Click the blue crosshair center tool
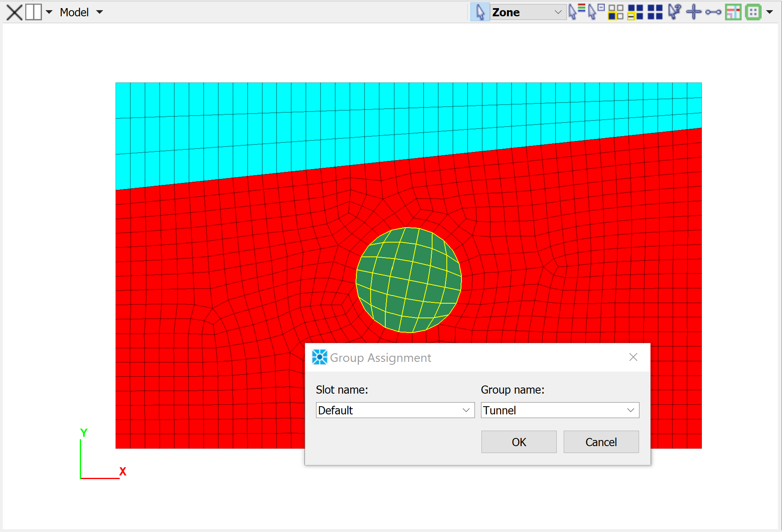 pos(694,12)
